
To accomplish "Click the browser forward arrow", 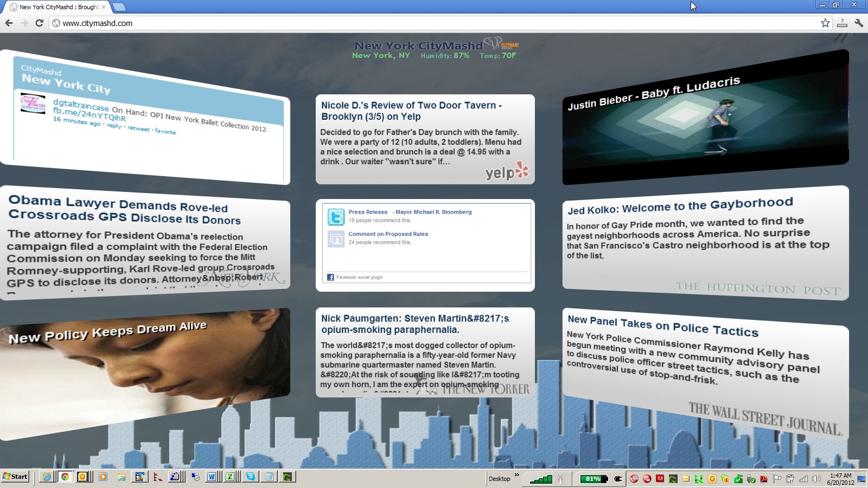I will 24,23.
